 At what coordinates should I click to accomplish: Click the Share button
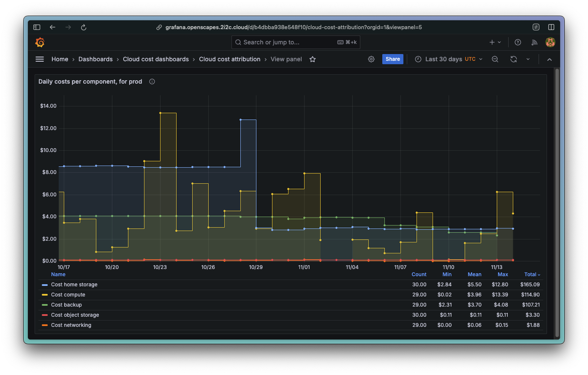[x=392, y=59]
